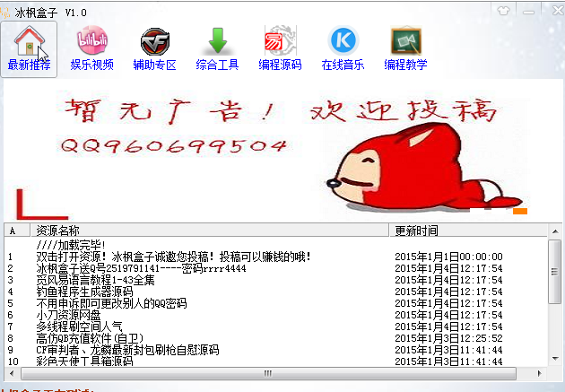Select row 小刀资源网盘

tap(276, 315)
